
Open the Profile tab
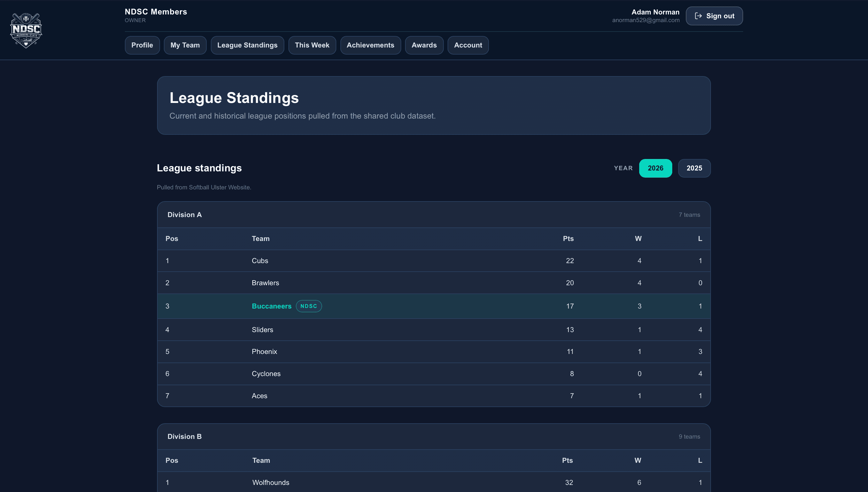(x=142, y=45)
